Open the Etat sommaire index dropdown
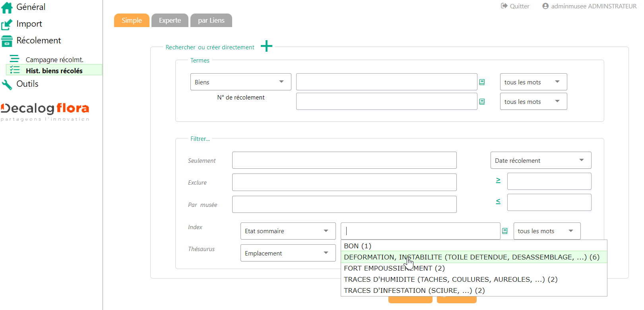Viewport: 644px width, 310px height. [288, 231]
